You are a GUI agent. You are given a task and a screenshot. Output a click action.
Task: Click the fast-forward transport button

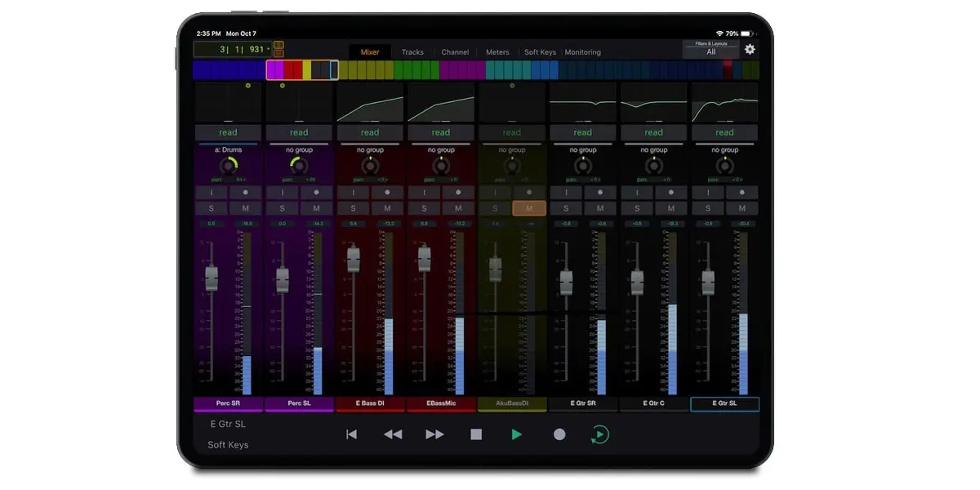pyautogui.click(x=435, y=434)
